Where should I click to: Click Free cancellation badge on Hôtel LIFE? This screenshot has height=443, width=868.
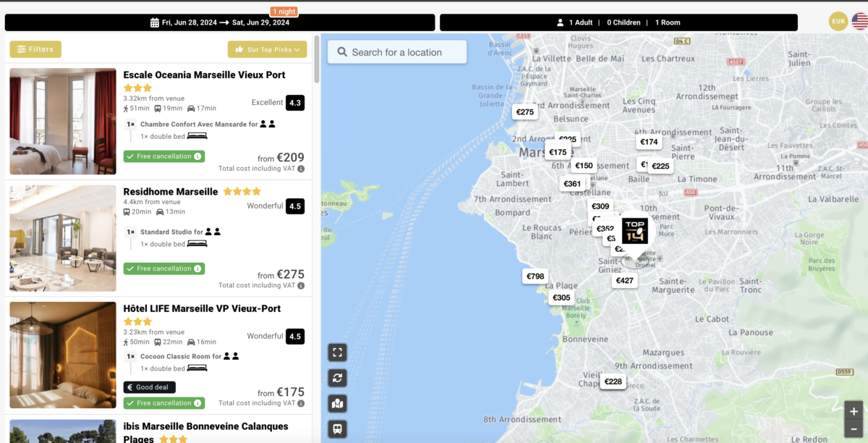[x=164, y=403]
